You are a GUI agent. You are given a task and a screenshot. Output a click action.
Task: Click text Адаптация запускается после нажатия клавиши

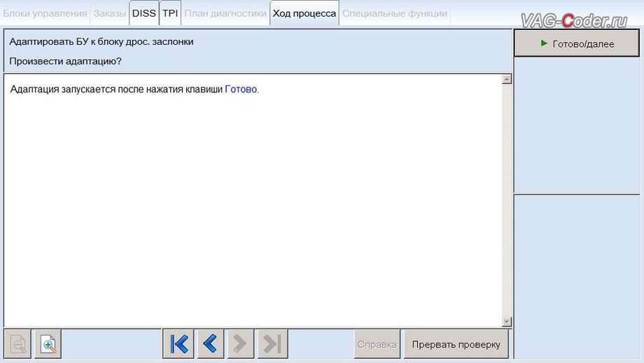point(116,90)
